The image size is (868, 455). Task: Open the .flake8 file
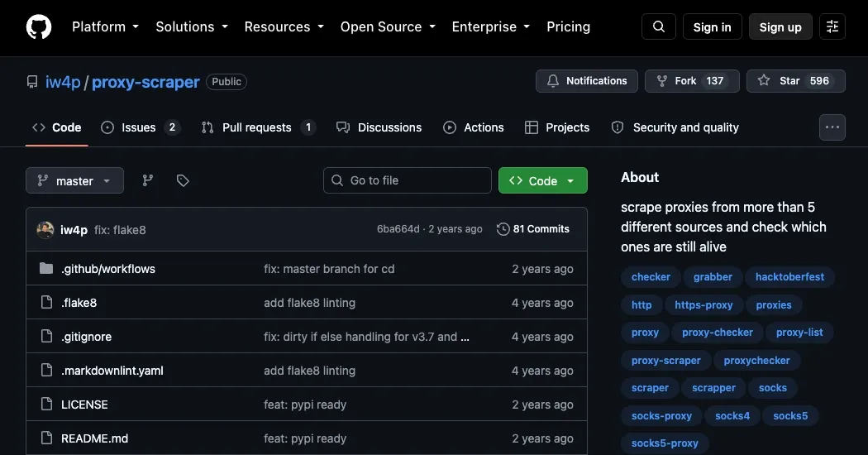click(x=79, y=303)
